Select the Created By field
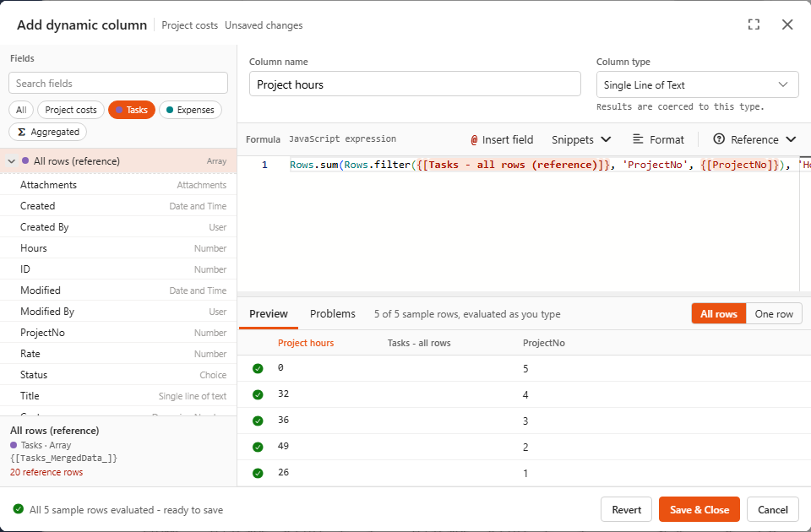The width and height of the screenshot is (811, 532). click(x=118, y=227)
